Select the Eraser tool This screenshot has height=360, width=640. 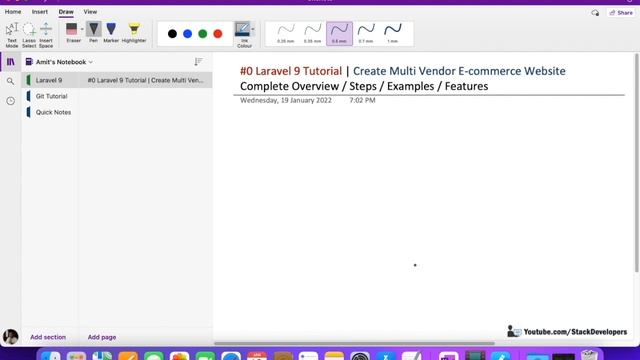coord(72,33)
